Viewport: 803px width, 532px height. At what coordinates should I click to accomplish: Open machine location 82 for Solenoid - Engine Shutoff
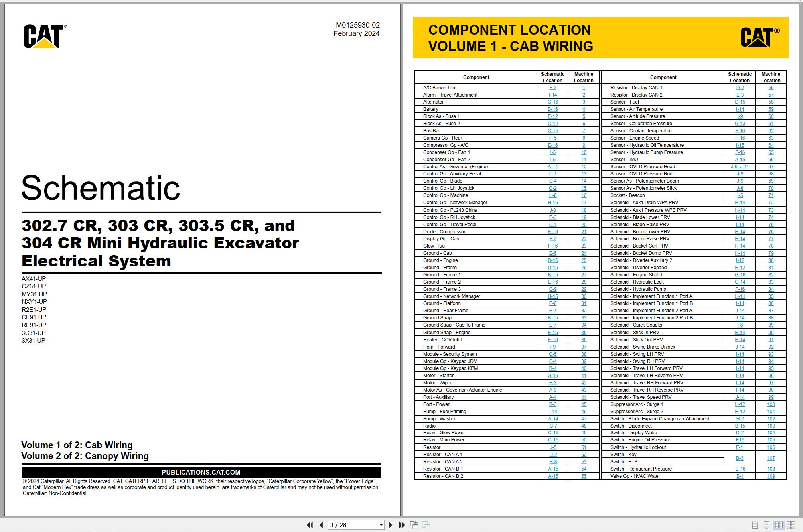(771, 275)
